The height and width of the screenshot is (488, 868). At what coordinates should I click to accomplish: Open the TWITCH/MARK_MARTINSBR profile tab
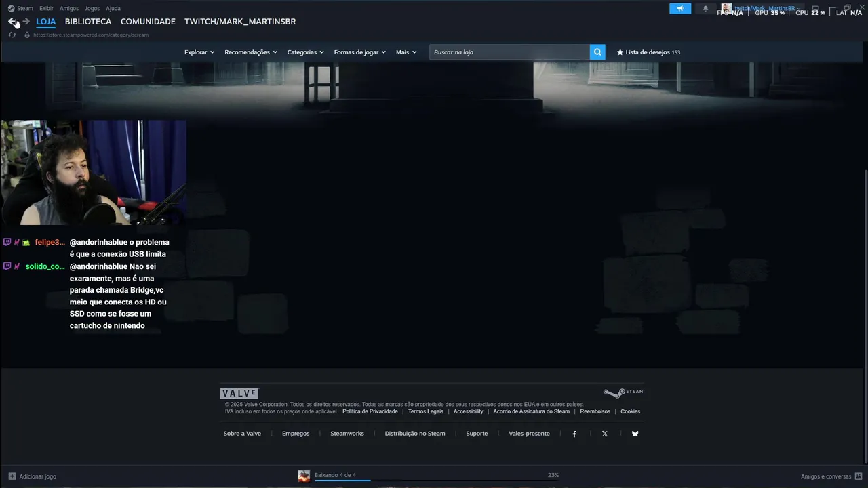click(x=240, y=22)
